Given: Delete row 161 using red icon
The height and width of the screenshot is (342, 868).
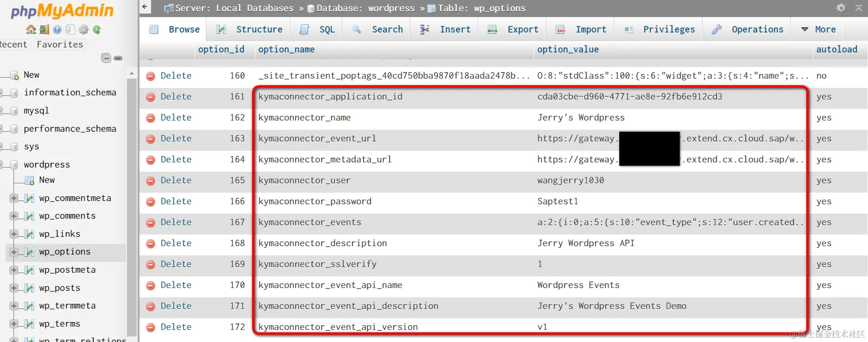Looking at the screenshot, I should pos(151,97).
